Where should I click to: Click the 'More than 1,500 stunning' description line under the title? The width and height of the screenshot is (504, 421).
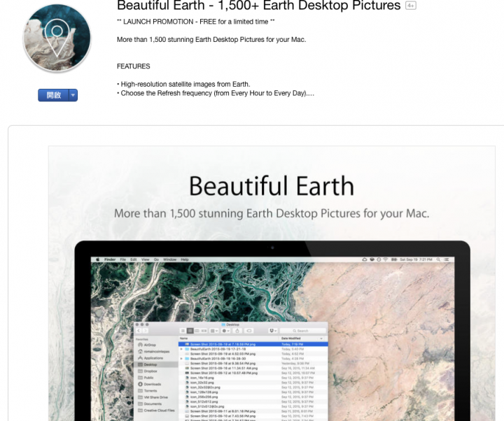[x=211, y=39]
